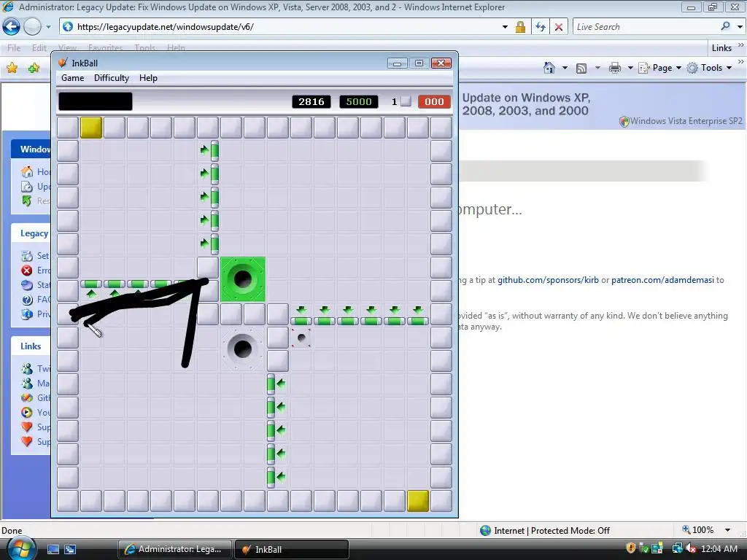The width and height of the screenshot is (747, 560).
Task: Expand the Home button dropdown arrow
Action: coord(565,68)
